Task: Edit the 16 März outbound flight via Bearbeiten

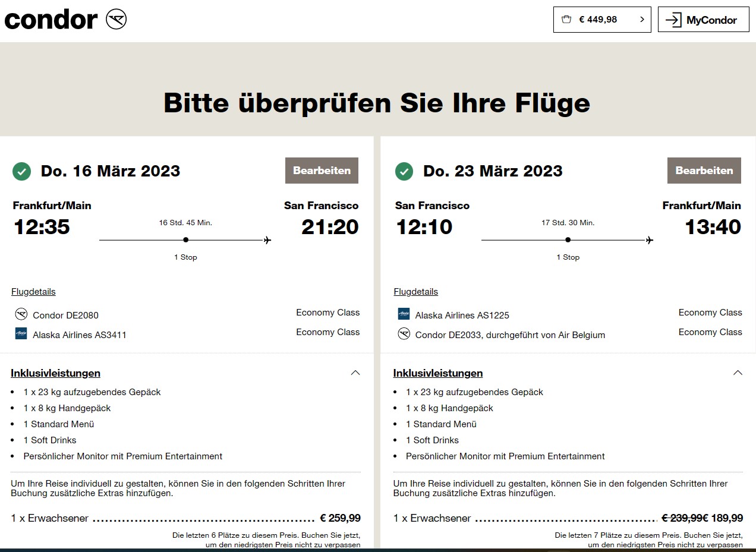Action: (x=322, y=171)
